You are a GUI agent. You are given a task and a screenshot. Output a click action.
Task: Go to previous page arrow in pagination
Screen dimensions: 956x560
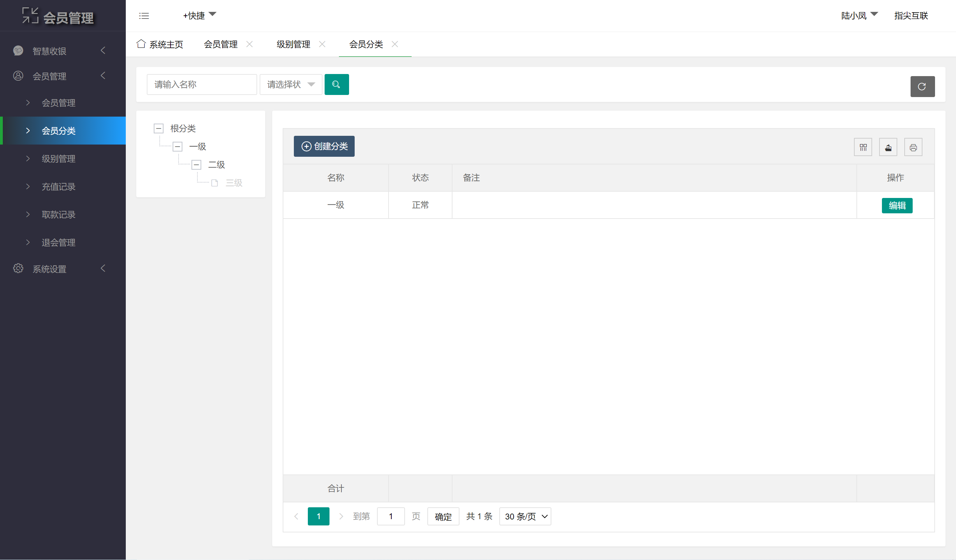point(296,516)
